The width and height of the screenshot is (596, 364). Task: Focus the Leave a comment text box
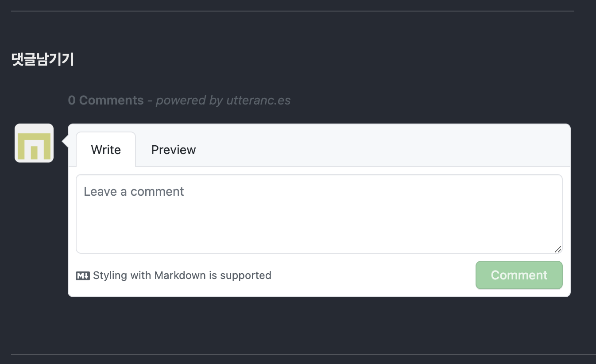point(319,214)
